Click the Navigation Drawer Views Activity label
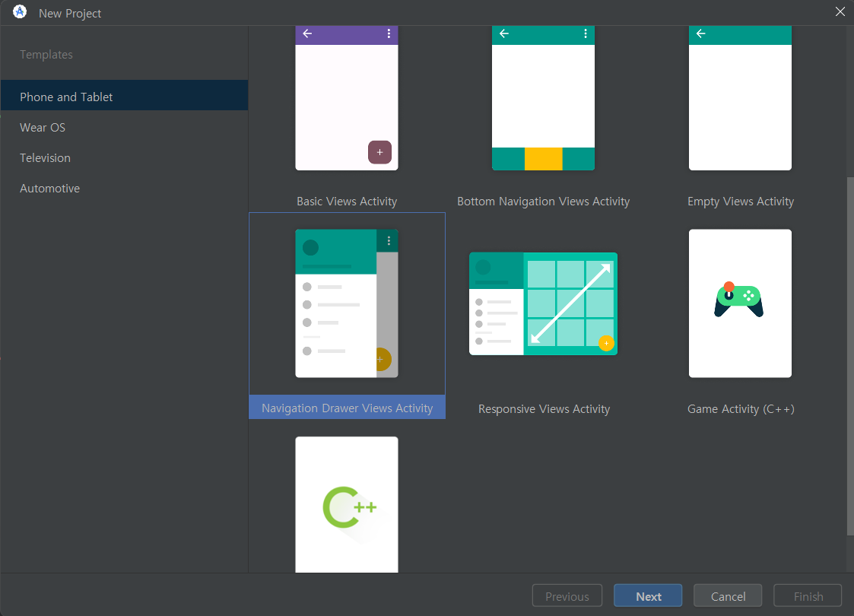 (347, 408)
